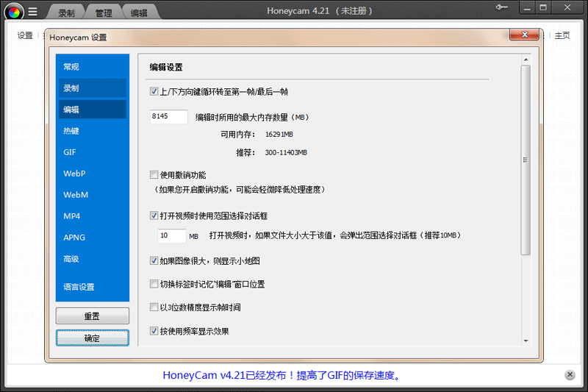The height and width of the screenshot is (392, 588).
Task: Click the key registration icon
Action: click(503, 9)
